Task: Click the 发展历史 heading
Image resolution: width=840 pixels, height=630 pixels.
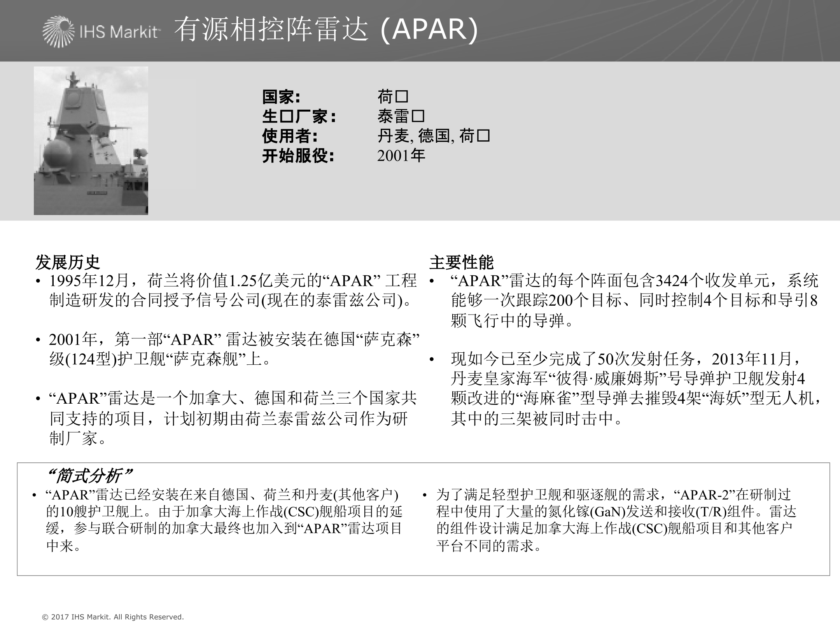Action: (68, 262)
